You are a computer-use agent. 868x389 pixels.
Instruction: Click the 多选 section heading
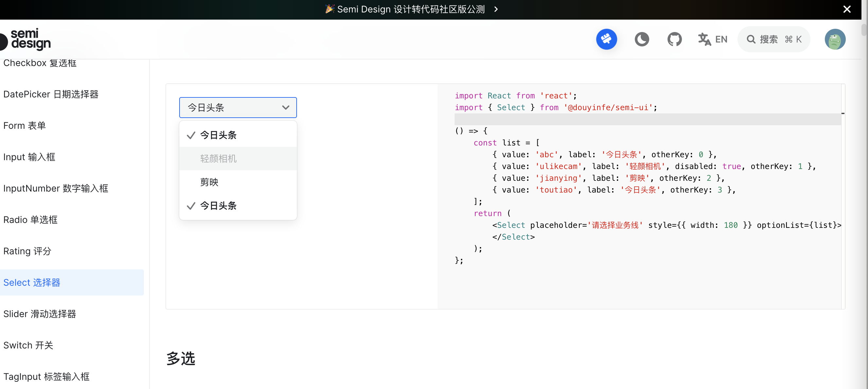pos(181,358)
